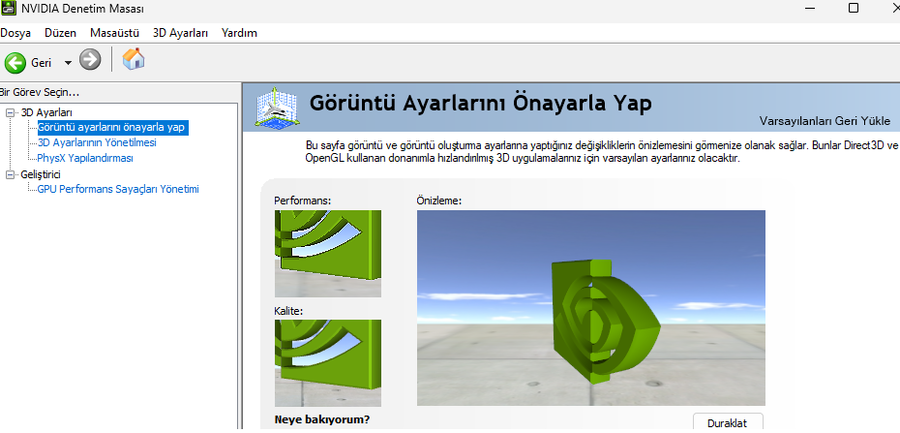900x433 pixels.
Task: Collapse the 3D Ayarları tree node
Action: click(x=9, y=113)
